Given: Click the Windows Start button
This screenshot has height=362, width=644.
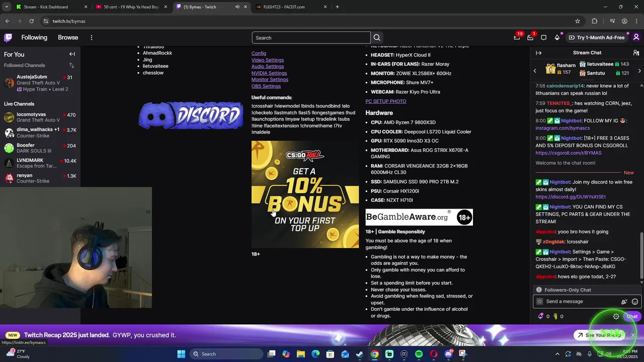Looking at the screenshot, I should click(x=181, y=354).
